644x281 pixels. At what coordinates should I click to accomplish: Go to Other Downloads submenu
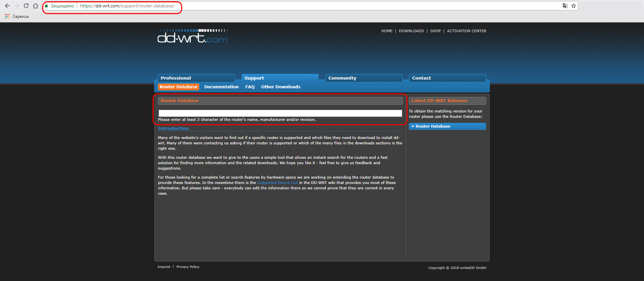coord(281,87)
